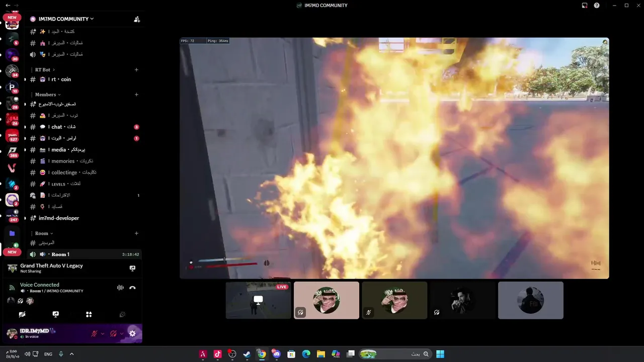Undeafen the headphones in user panel
The width and height of the screenshot is (644, 362).
click(x=113, y=333)
